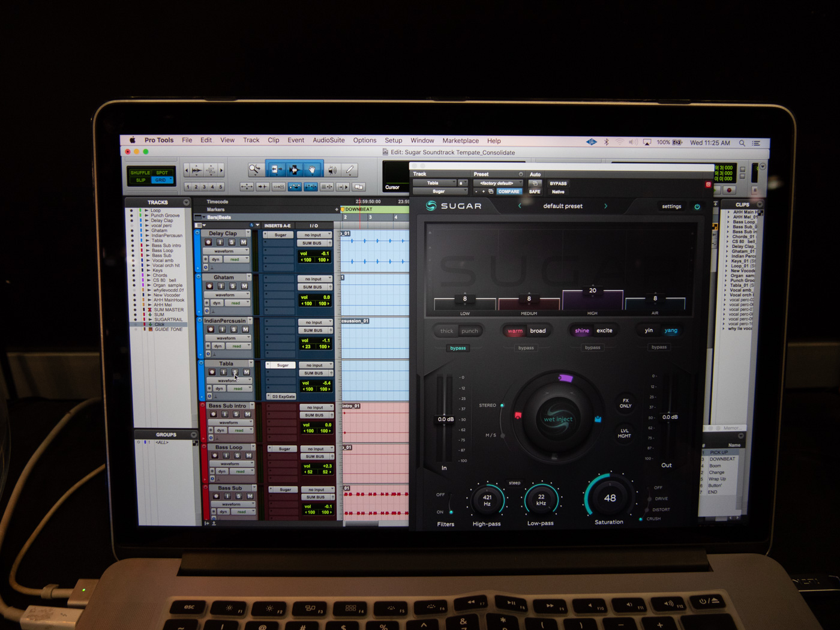This screenshot has width=840, height=630.
Task: Select the Pencil tool
Action: pyautogui.click(x=350, y=170)
